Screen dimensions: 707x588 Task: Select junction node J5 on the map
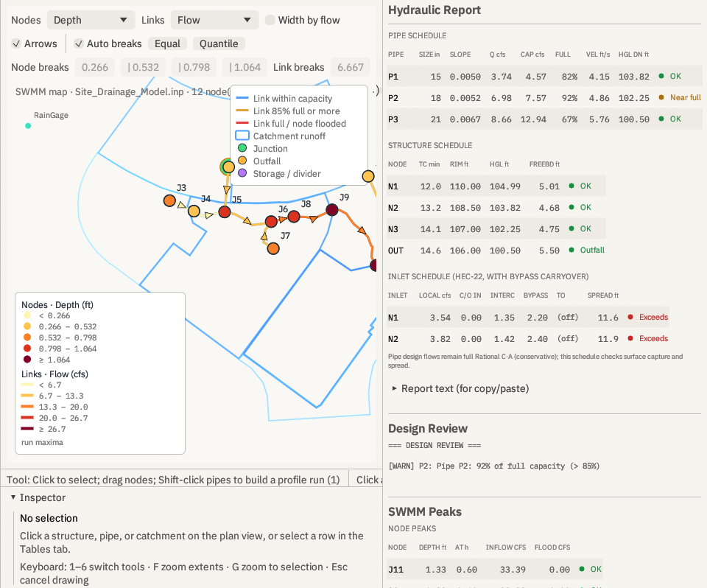(225, 211)
